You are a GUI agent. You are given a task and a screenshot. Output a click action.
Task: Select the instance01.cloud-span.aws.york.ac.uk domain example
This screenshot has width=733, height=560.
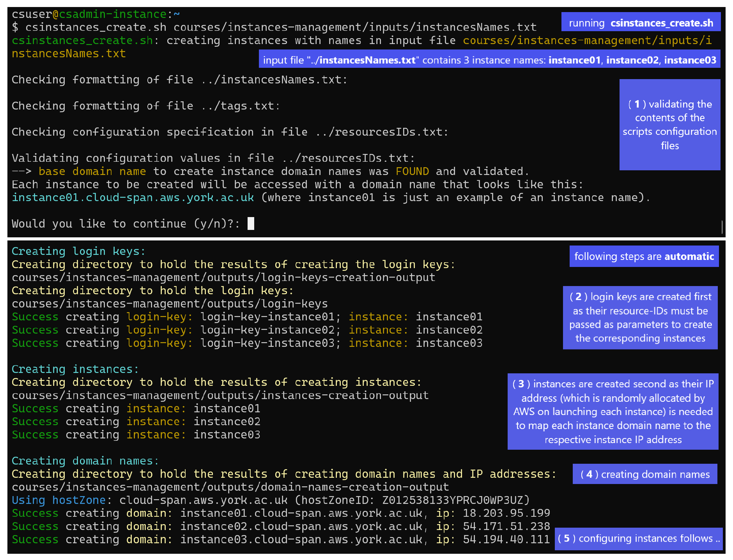click(132, 198)
